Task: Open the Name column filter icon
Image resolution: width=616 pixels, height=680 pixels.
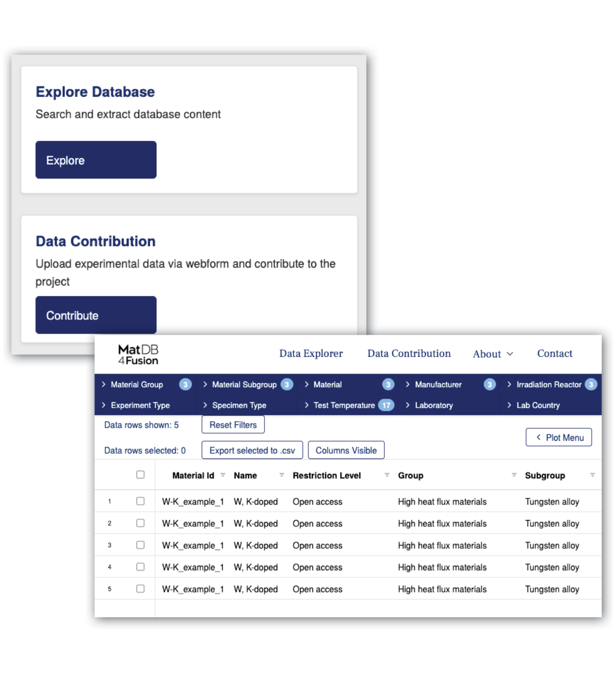Action: pyautogui.click(x=282, y=475)
